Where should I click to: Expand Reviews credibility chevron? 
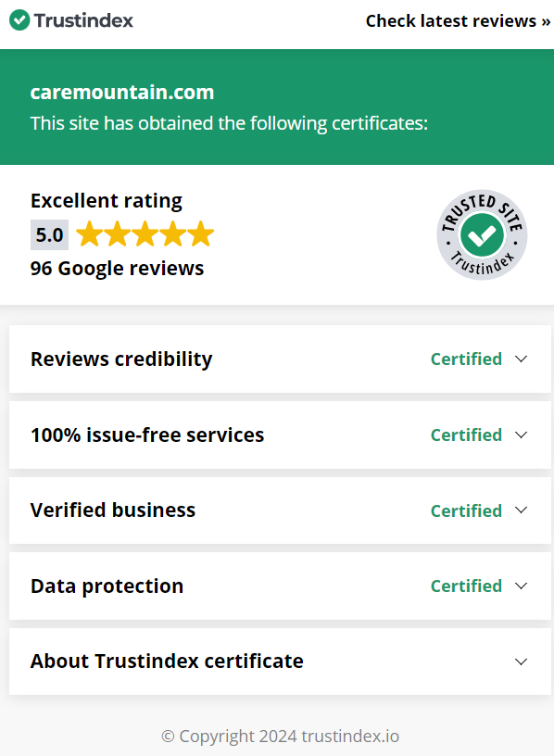coord(521,359)
